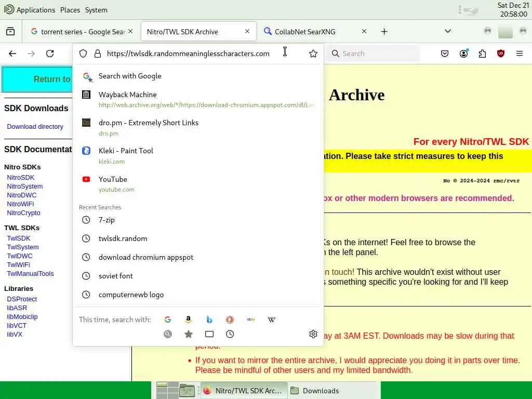Click the Firefox View icon
The width and height of the screenshot is (532, 399).
click(x=10, y=32)
